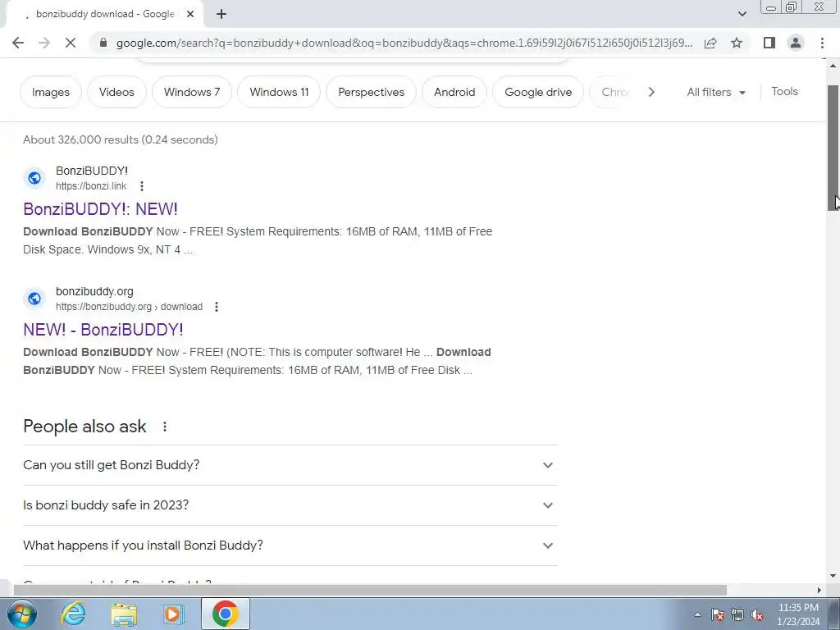Open options for bonzibuddy.org result

[217, 307]
